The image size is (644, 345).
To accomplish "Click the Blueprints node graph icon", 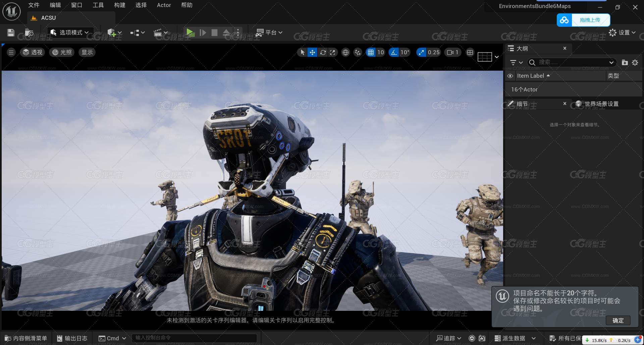I will pos(135,32).
